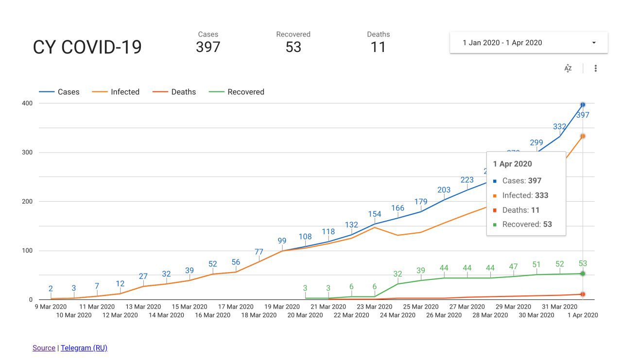Toggle the Cases legend series

pos(59,92)
